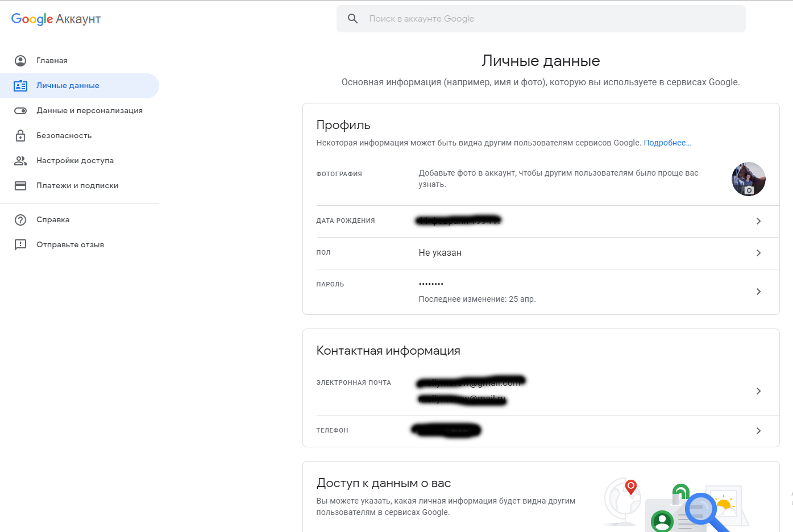
Task: Select Личные данные in the sidebar
Action: tap(80, 86)
